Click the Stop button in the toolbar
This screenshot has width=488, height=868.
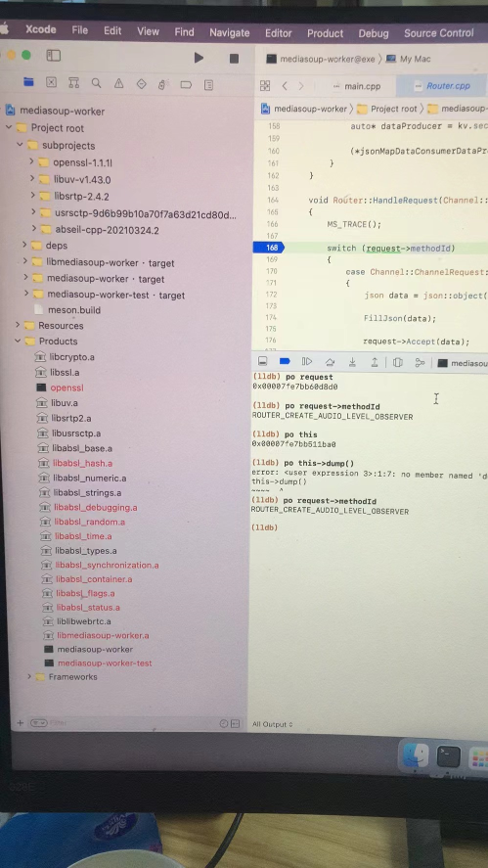pyautogui.click(x=234, y=58)
